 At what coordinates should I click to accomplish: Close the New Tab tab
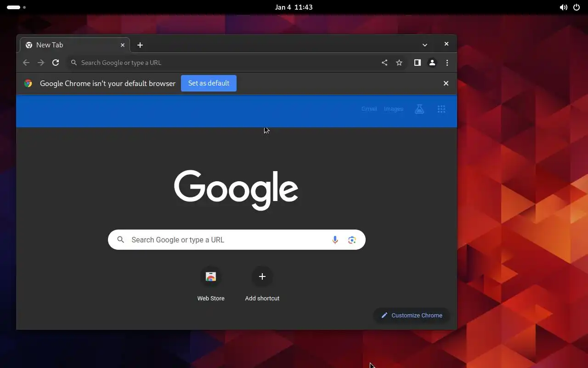coord(123,45)
